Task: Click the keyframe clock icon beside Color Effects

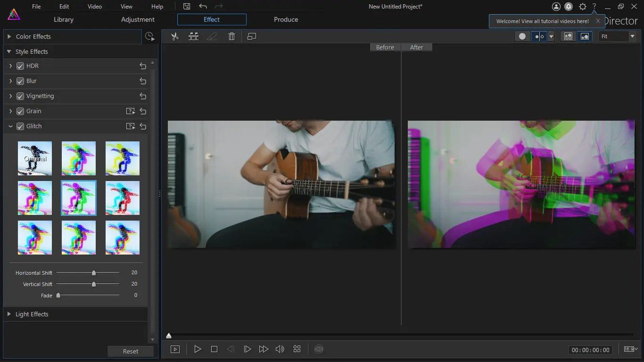Action: [149, 37]
